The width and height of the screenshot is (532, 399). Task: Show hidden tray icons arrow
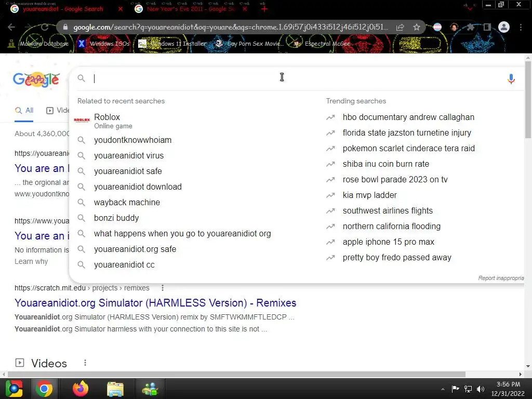[443, 389]
